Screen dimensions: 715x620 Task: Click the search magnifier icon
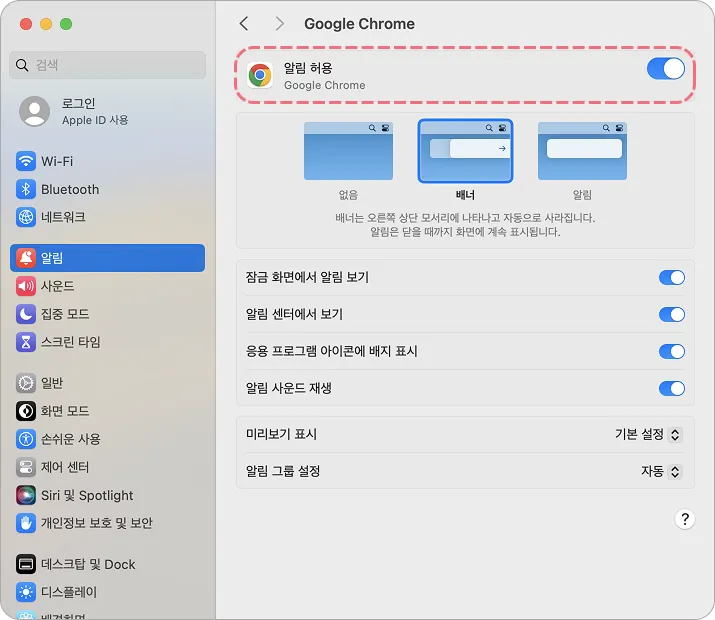click(x=22, y=65)
